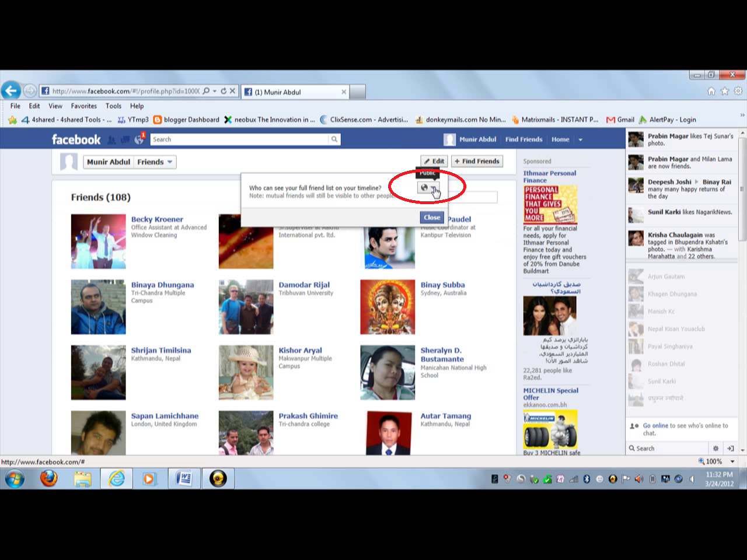Open Windows Explorer folder taskbar icon

pos(83,478)
